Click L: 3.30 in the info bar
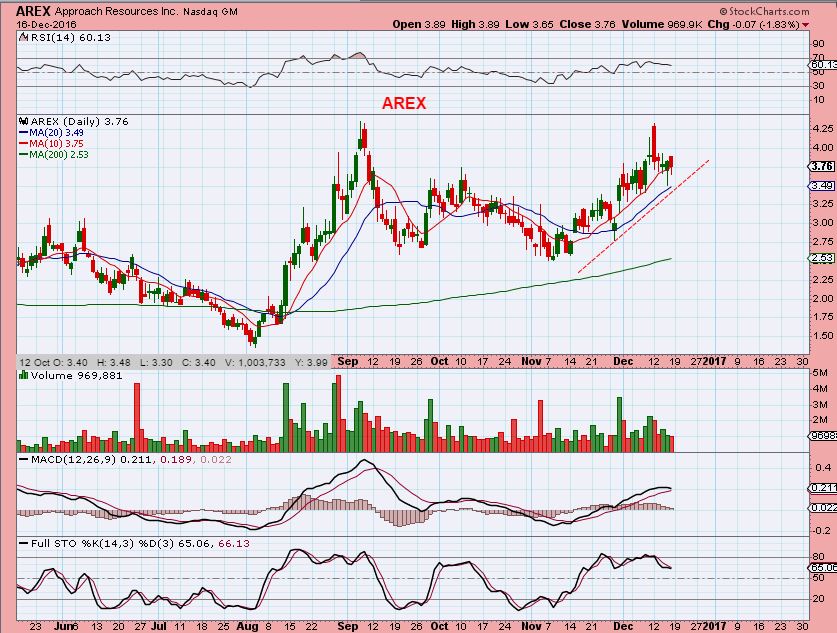 point(156,362)
